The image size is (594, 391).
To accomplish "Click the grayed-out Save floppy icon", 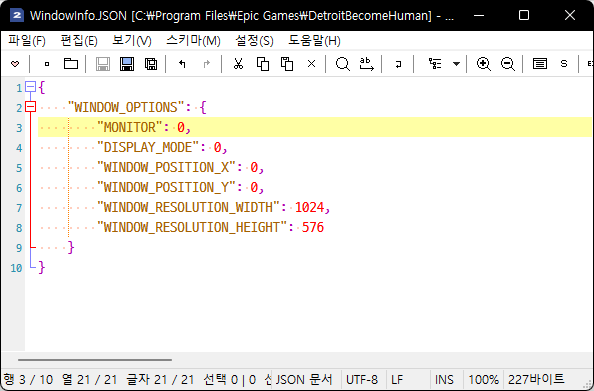I will pos(103,64).
